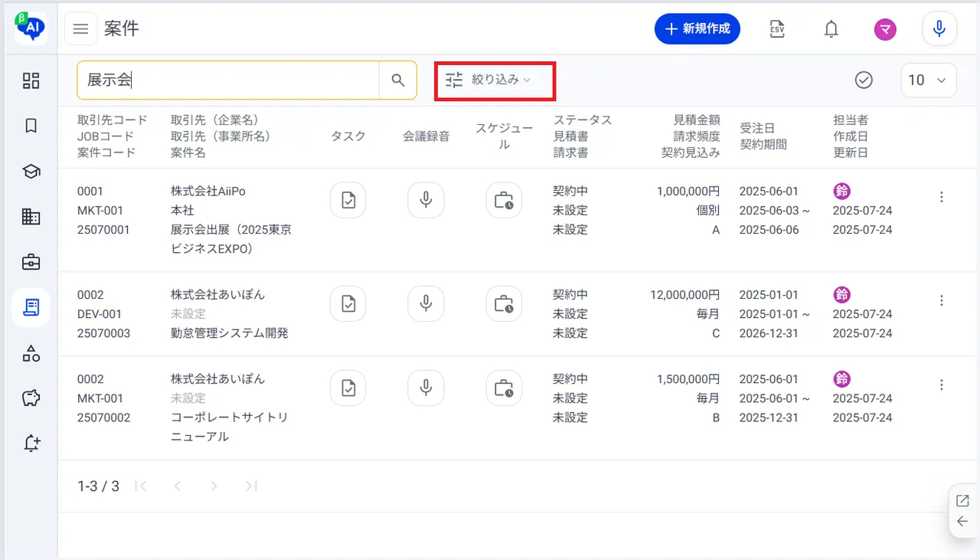Click the 株式会社AiiPo company name
980x560 pixels.
[208, 191]
